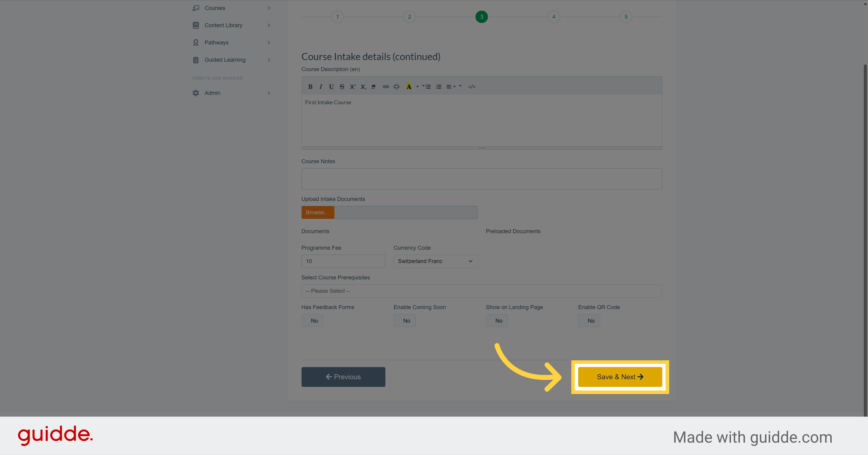
Task: Click the Save & Next button
Action: (x=620, y=377)
